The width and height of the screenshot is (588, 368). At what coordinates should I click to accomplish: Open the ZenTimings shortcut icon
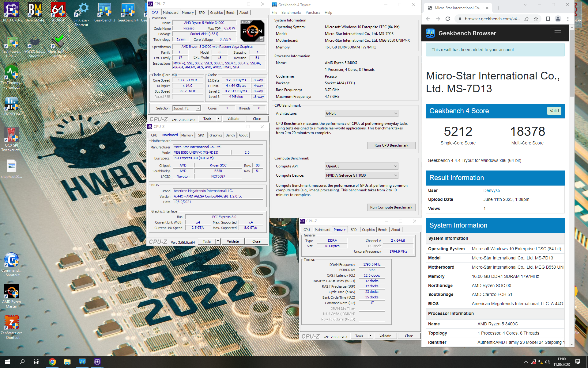(x=12, y=77)
